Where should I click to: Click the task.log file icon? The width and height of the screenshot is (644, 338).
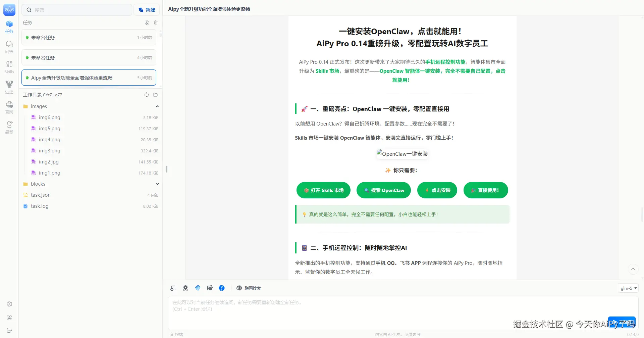click(x=25, y=206)
